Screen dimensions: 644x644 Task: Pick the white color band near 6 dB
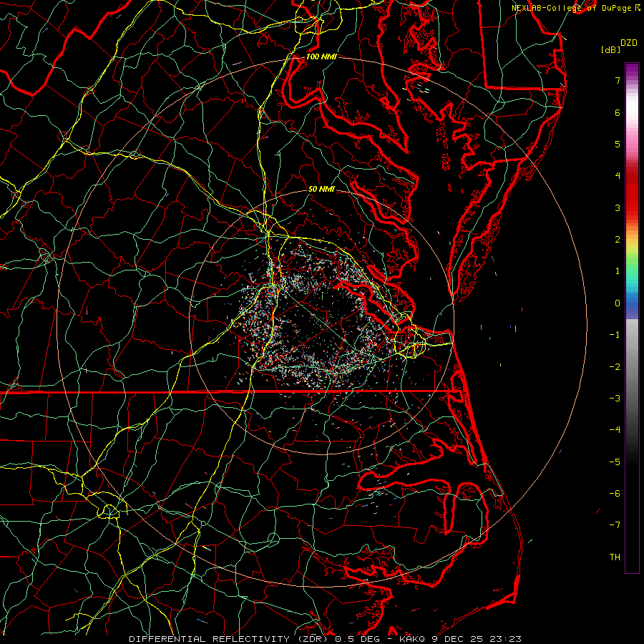coord(631,113)
